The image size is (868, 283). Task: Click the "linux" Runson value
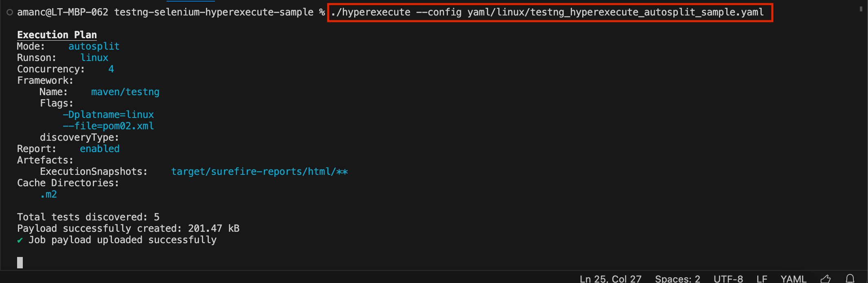point(94,58)
